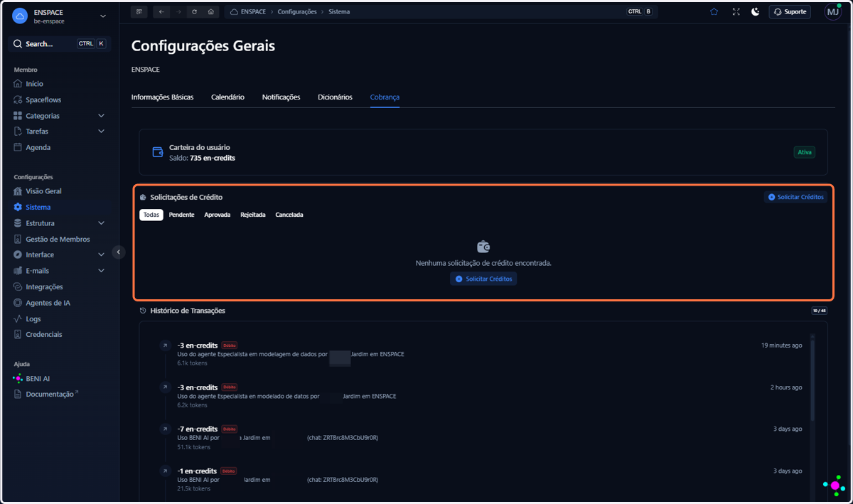Click the 10 / 48 transaction counter badge

click(x=820, y=311)
